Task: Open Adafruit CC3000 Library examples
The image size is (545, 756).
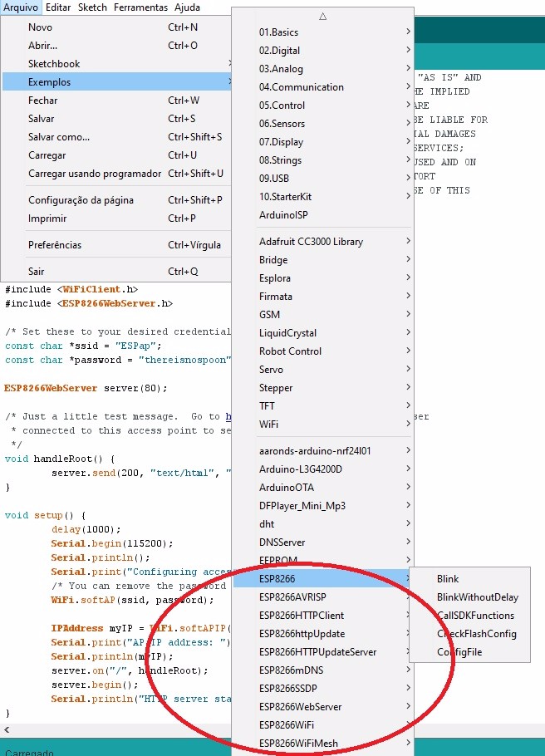Action: click(322, 242)
